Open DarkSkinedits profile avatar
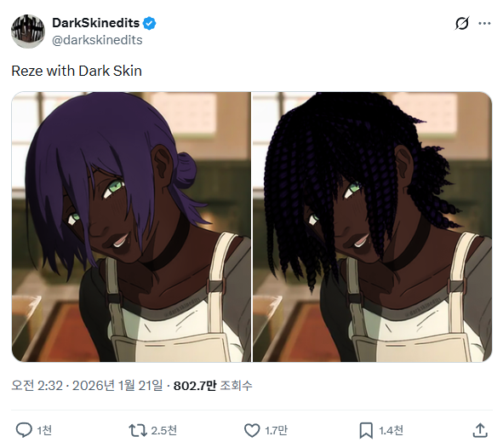The width and height of the screenshot is (503, 448). [x=28, y=32]
